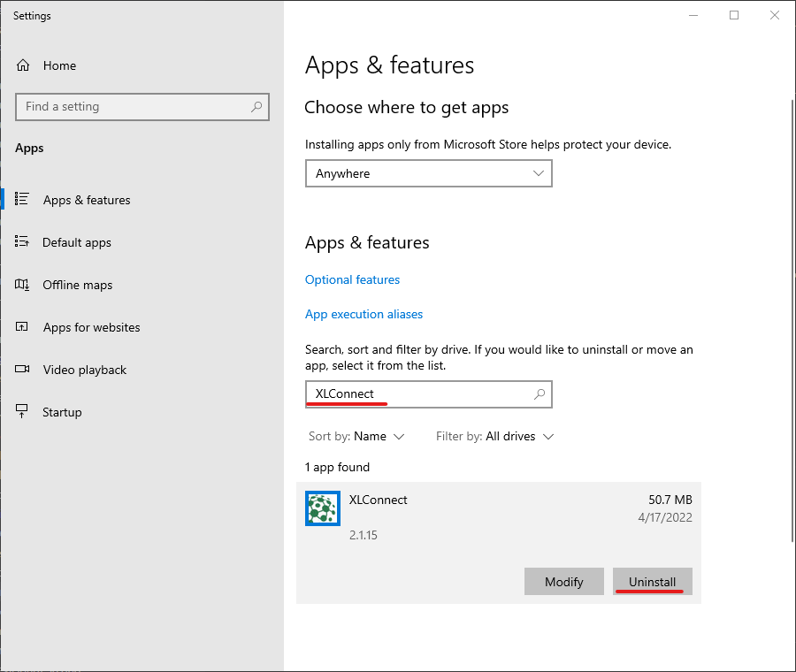Click the Apps for websites icon

tap(23, 327)
